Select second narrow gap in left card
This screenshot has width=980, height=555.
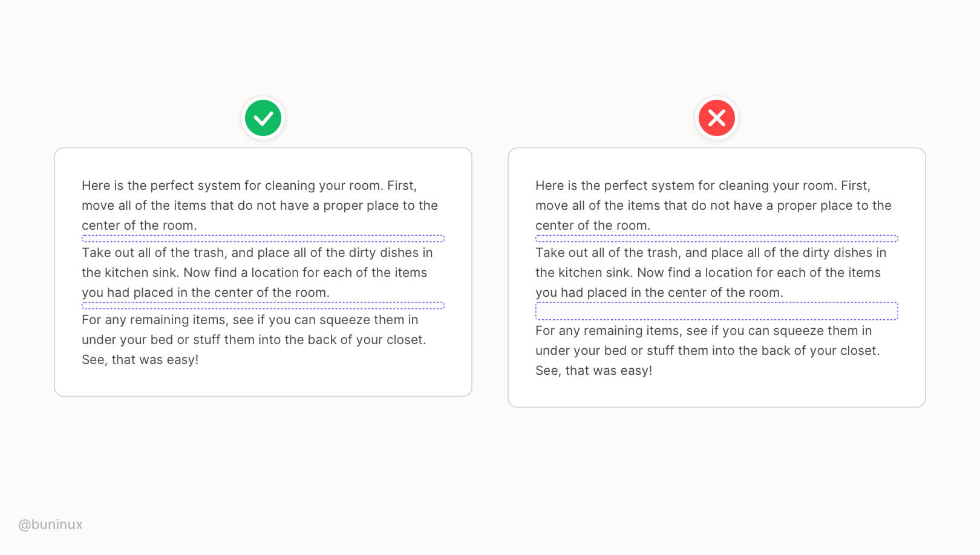263,305
